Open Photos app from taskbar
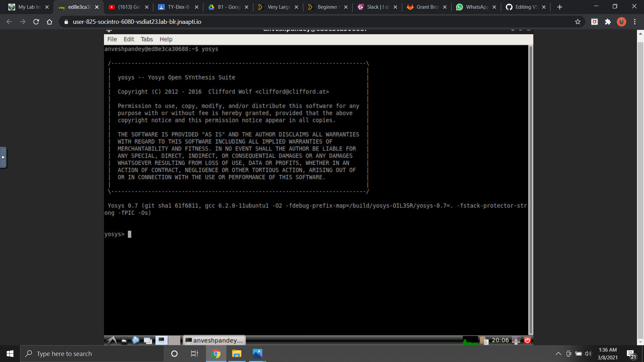This screenshot has width=644, height=362. click(x=257, y=354)
